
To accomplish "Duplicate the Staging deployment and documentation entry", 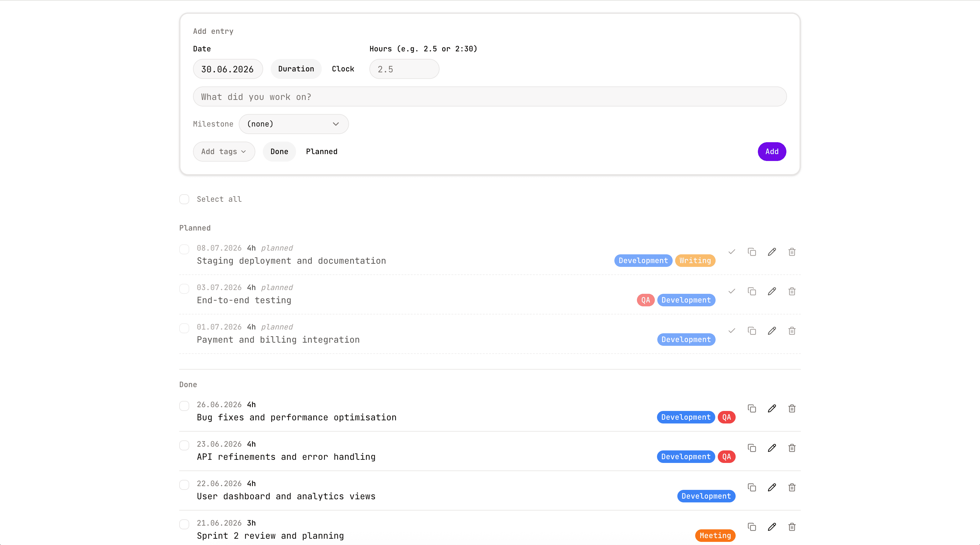I will [x=752, y=252].
